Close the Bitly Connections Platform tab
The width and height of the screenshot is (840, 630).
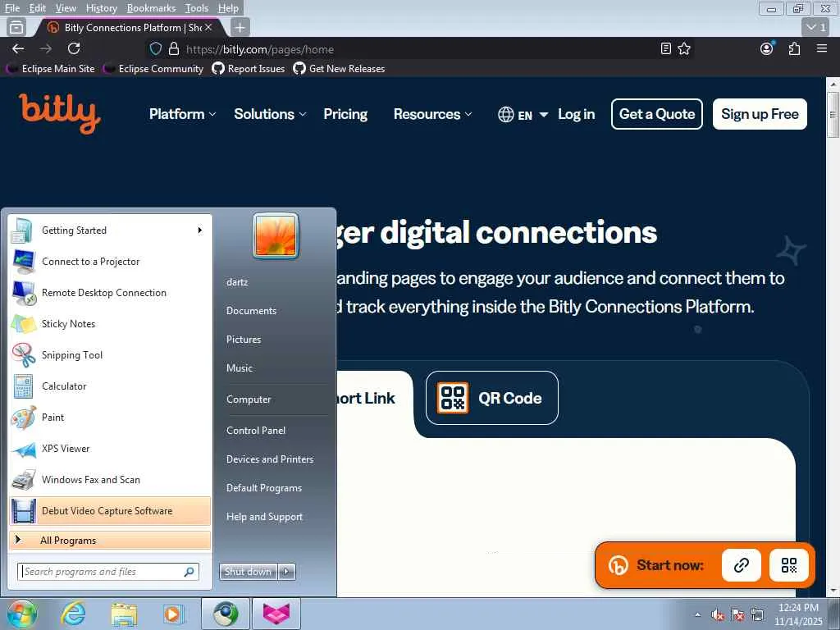coord(208,27)
